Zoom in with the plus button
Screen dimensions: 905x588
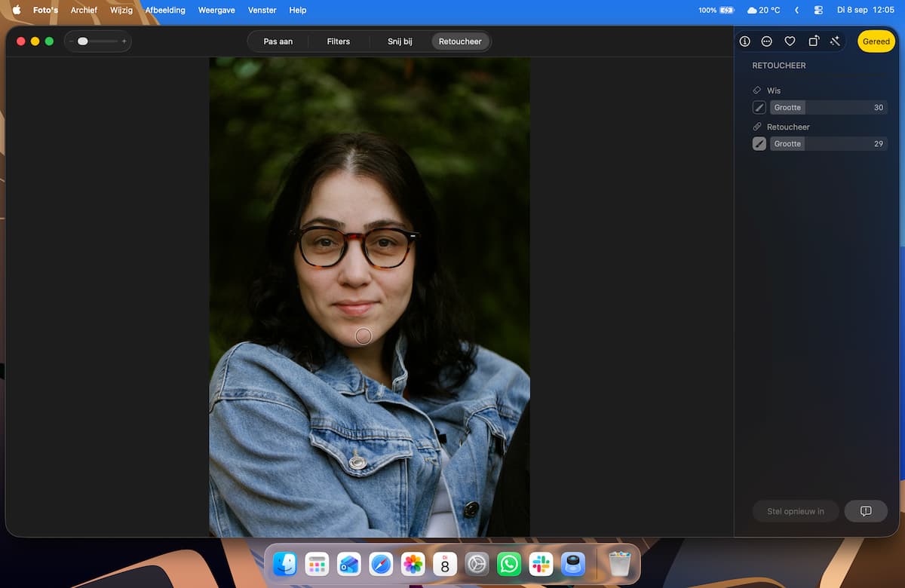(x=124, y=41)
